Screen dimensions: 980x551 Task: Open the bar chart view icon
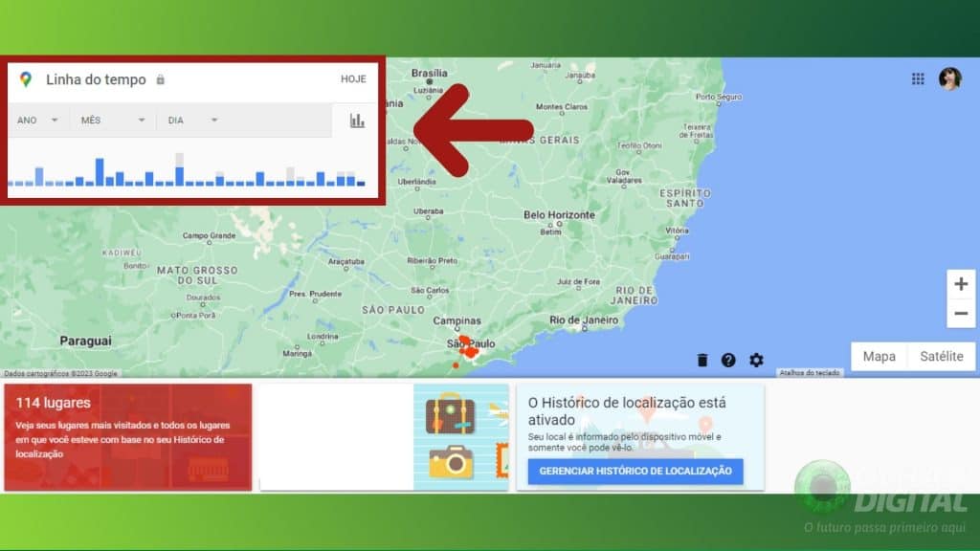[357, 121]
